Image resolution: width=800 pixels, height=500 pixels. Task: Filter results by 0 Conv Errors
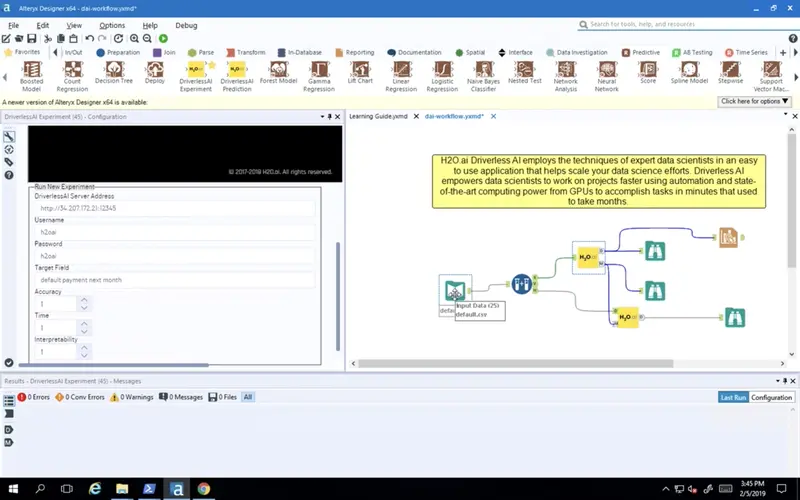point(80,396)
